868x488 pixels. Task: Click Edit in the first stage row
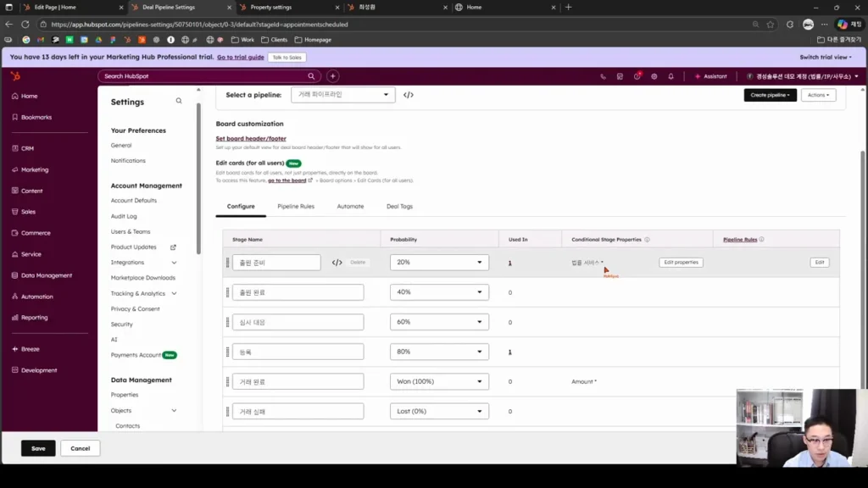click(x=820, y=263)
